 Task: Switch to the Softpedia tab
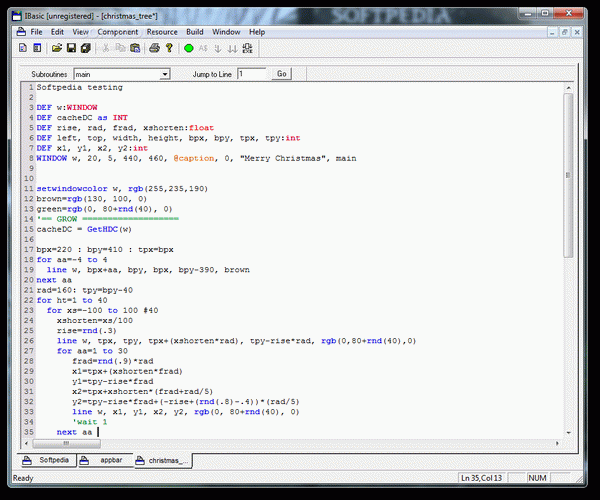point(47,460)
